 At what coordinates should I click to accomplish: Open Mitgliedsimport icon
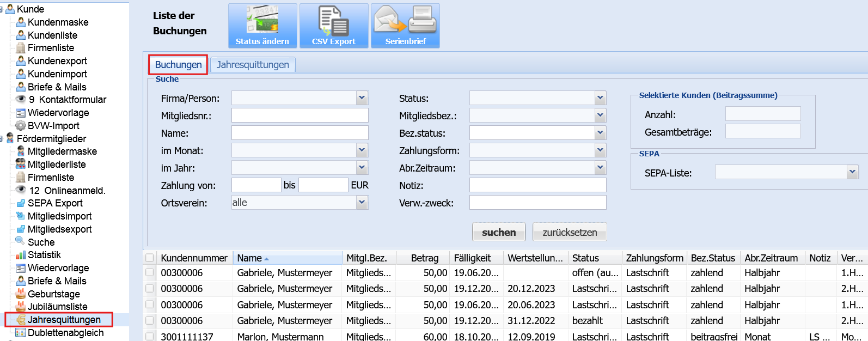point(21,216)
